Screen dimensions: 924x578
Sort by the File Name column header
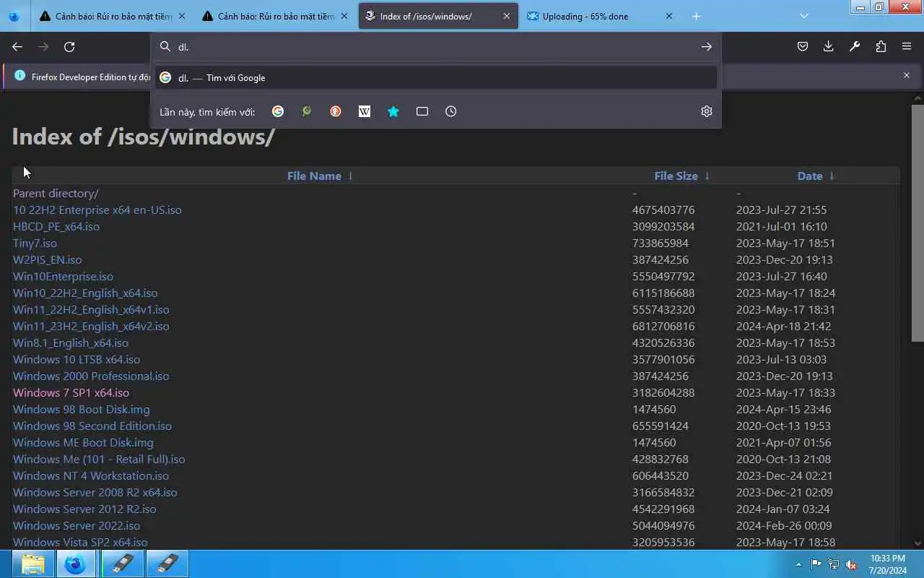[x=314, y=176]
